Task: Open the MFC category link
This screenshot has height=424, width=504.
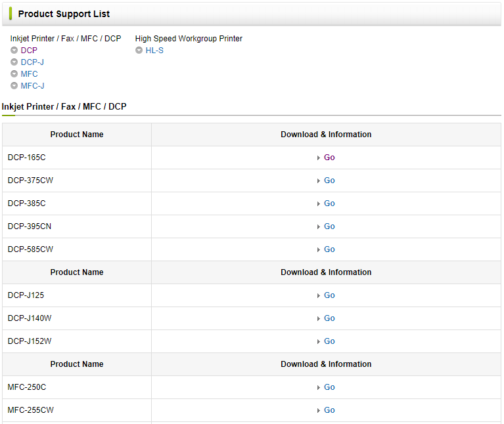Action: [30, 74]
